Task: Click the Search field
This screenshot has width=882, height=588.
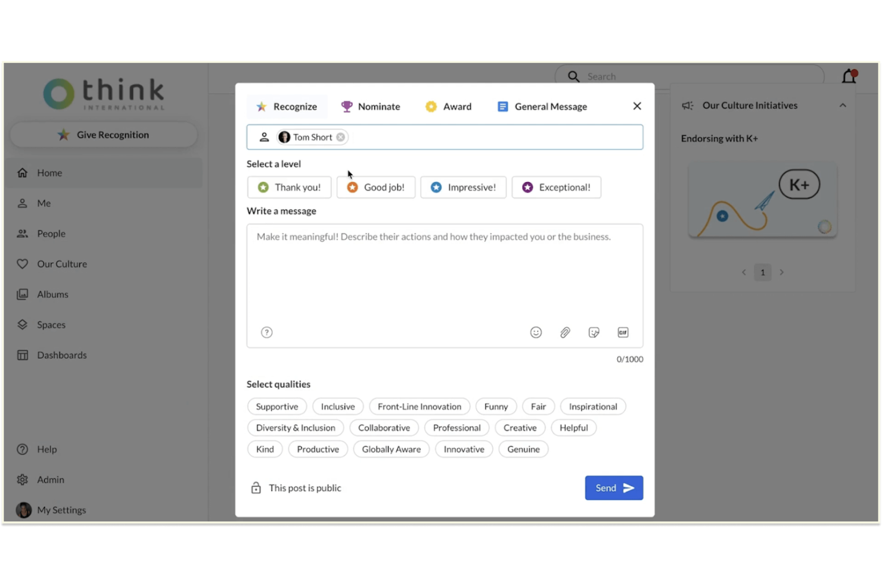Action: point(690,76)
